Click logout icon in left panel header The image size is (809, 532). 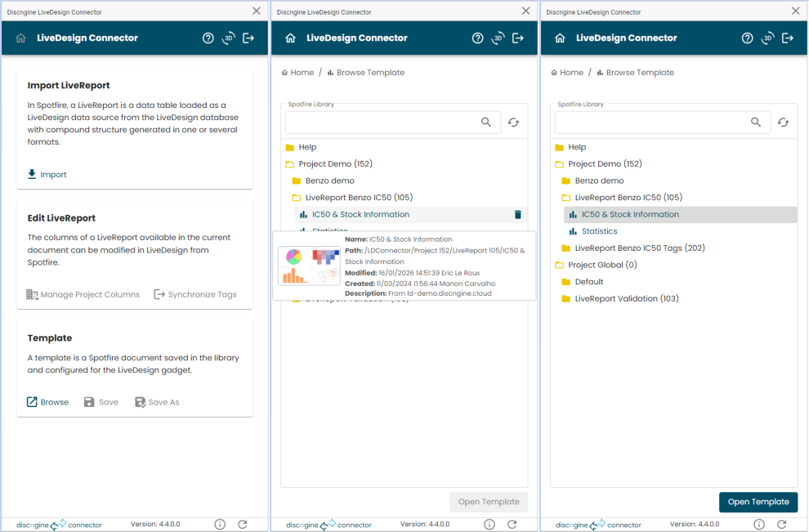[x=248, y=38]
